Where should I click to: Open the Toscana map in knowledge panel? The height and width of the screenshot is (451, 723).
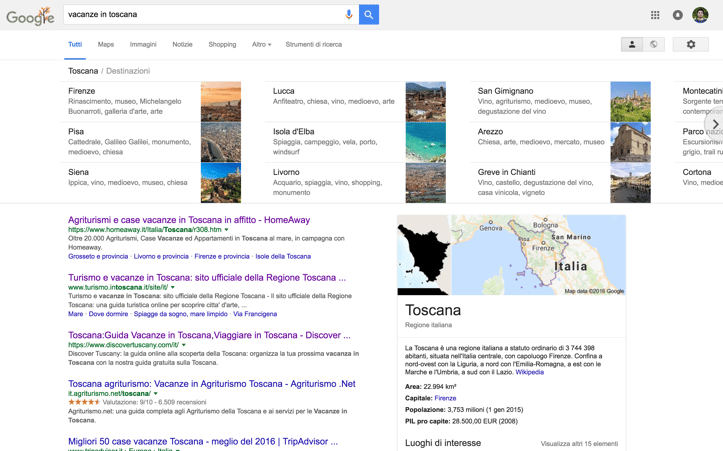coord(538,255)
